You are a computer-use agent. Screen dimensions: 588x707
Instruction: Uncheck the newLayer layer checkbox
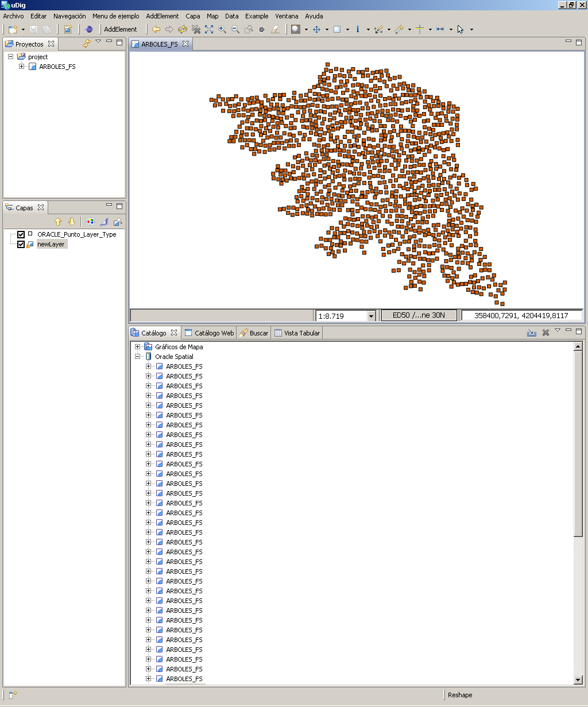point(21,244)
